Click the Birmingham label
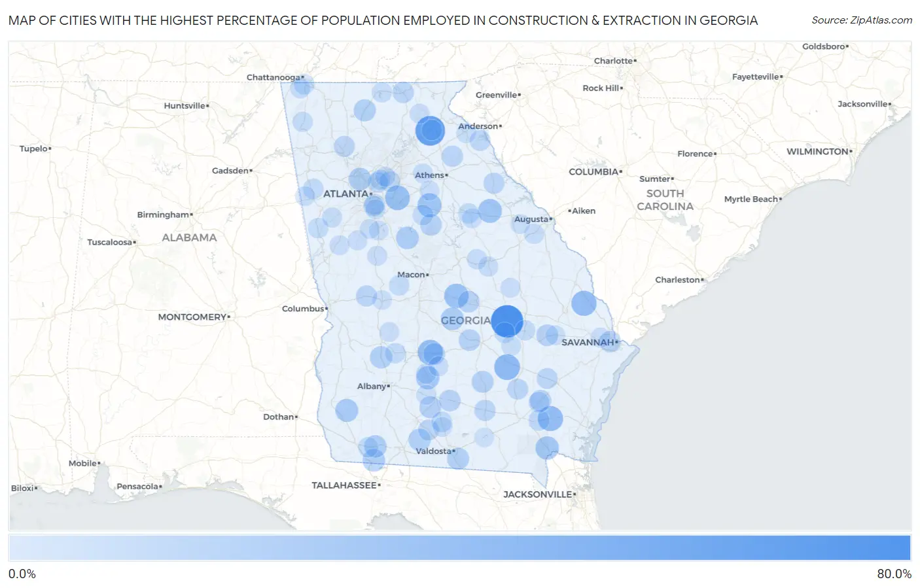Screen dimensions: 920x588 [x=163, y=215]
